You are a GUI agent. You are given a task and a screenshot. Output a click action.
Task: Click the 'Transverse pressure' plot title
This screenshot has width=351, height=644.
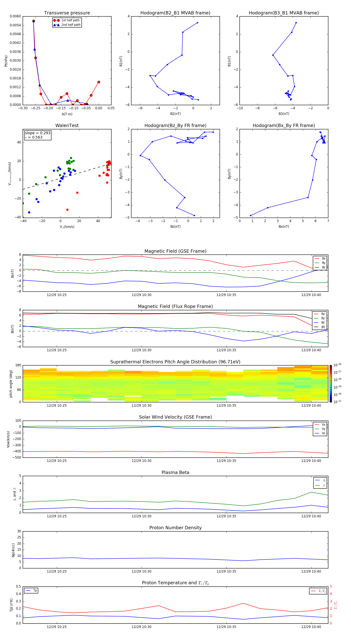(67, 13)
